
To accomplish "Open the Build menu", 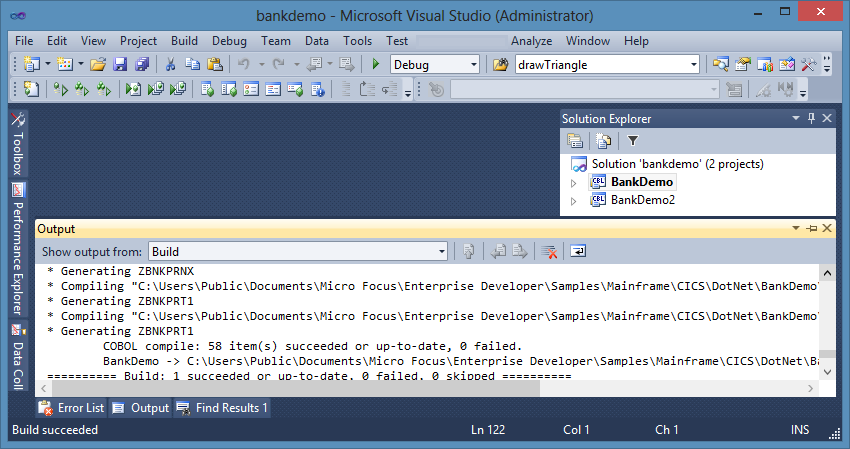I will (184, 41).
